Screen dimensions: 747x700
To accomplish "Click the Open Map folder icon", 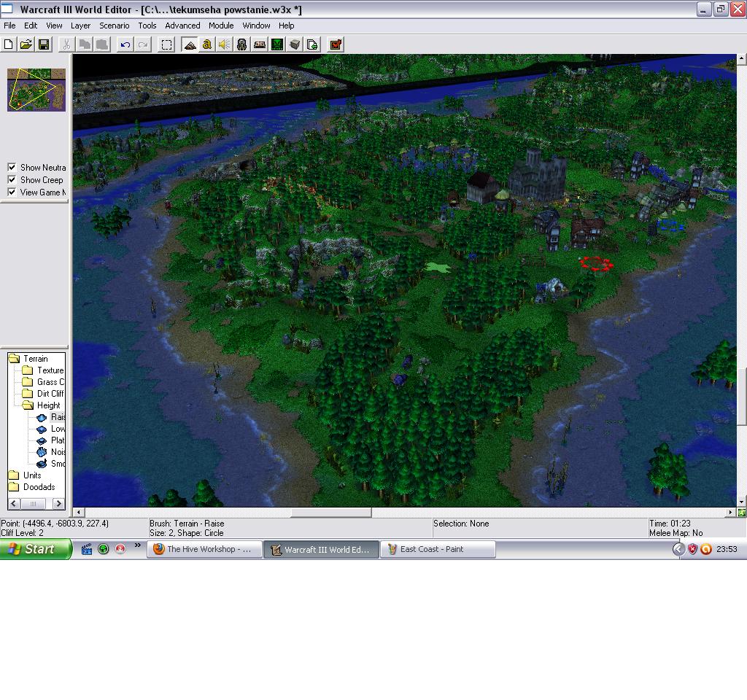I will coord(26,44).
